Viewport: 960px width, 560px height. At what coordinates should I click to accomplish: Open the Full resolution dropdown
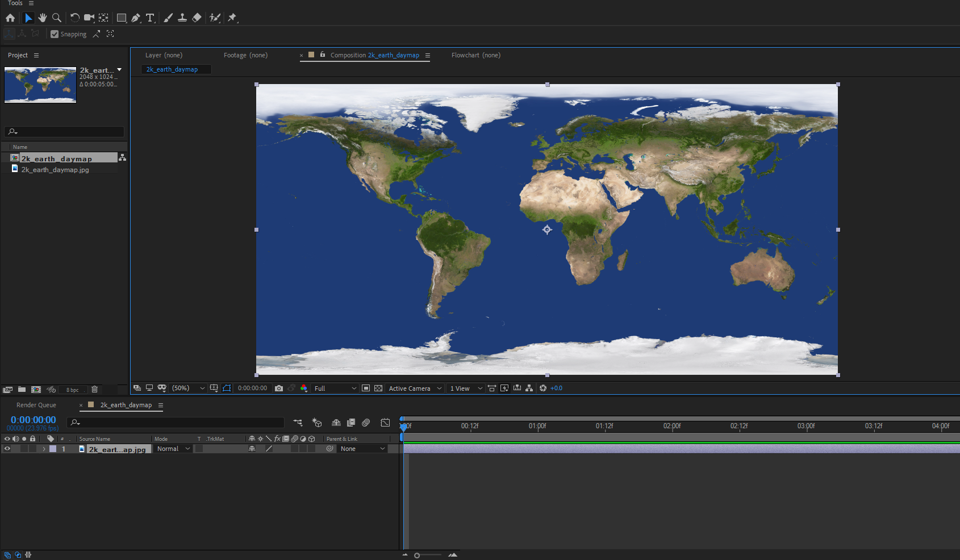pyautogui.click(x=335, y=388)
